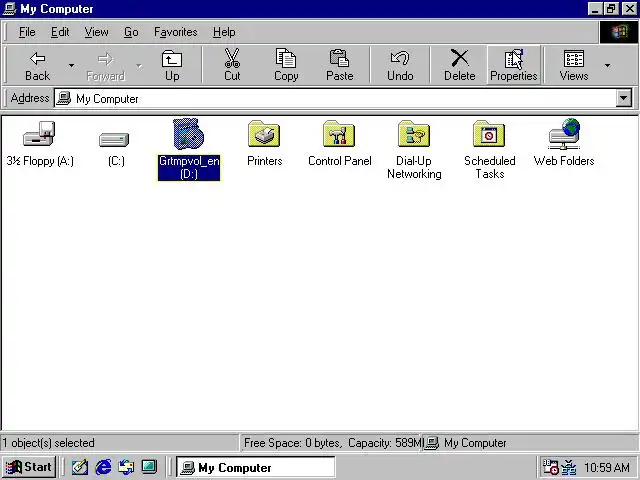This screenshot has width=640, height=480.
Task: Click the Forward toolbar button
Action: click(105, 66)
